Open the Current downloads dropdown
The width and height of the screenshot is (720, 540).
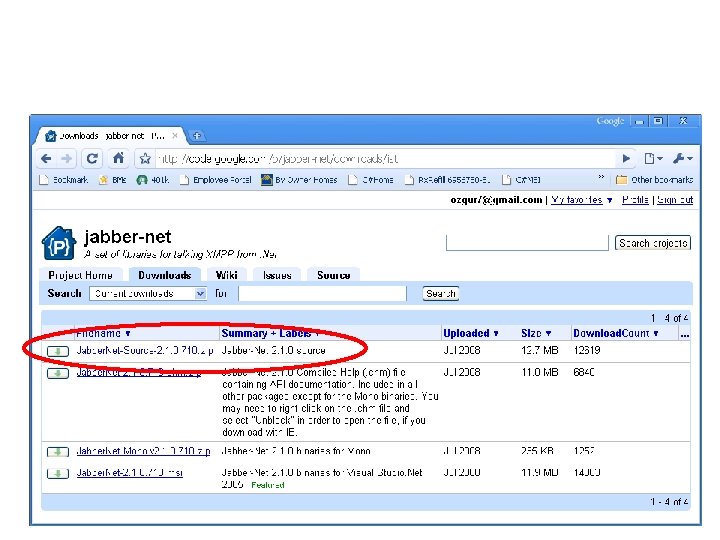148,293
